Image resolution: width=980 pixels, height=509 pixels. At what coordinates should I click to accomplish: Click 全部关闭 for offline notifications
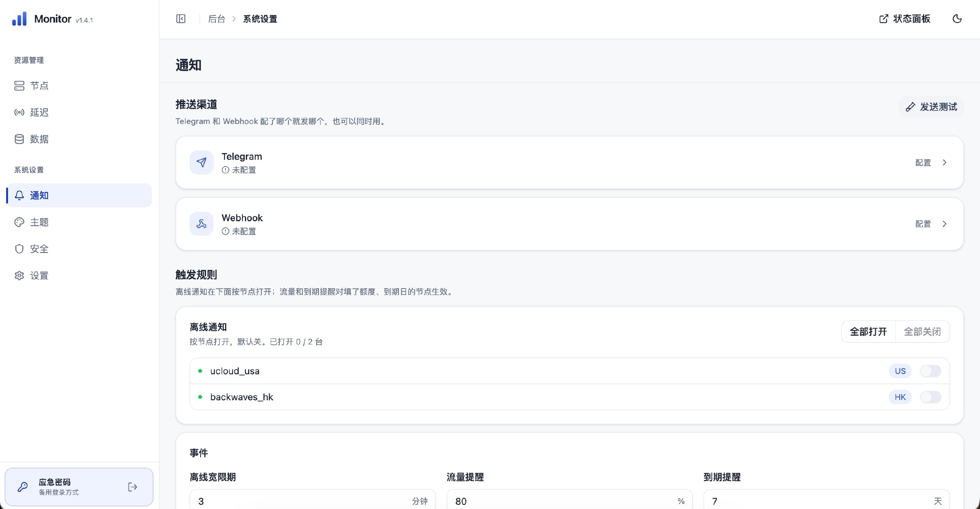coord(922,332)
